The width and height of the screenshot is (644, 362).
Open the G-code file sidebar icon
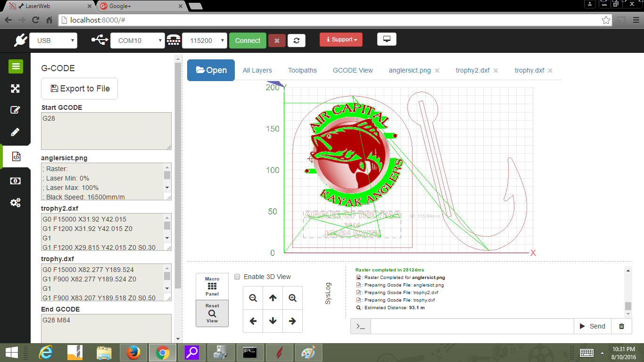[x=16, y=157]
